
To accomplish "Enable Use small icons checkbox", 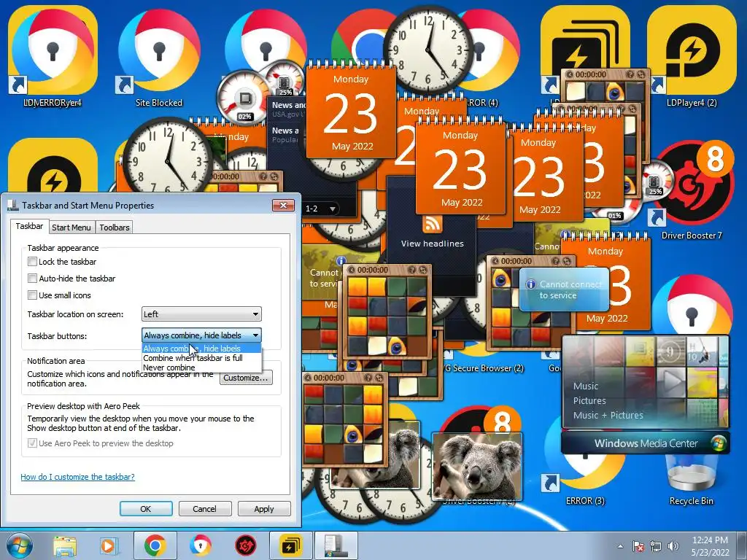I will (x=32, y=295).
